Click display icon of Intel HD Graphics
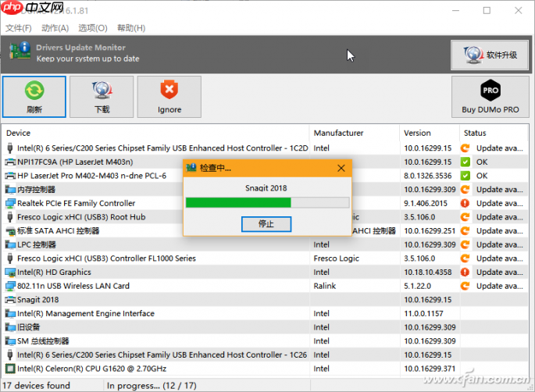 [x=10, y=273]
